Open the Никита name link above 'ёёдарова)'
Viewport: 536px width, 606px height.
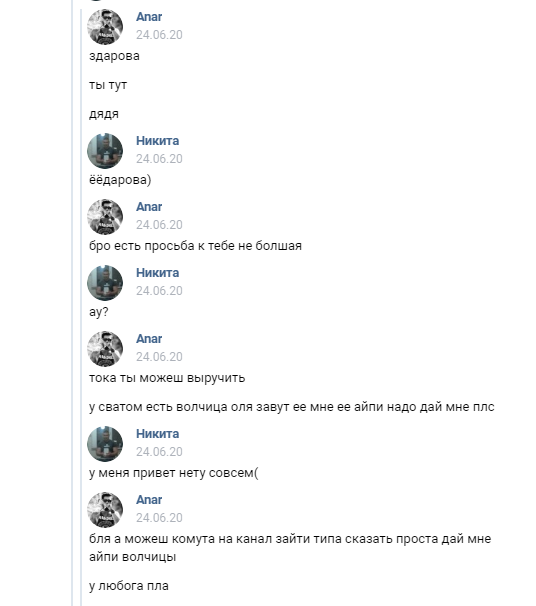tap(157, 141)
